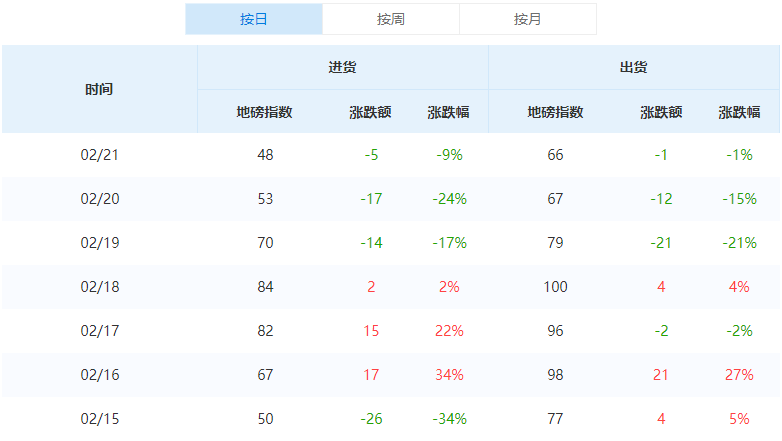Click 进货 change 17 on 02/16
This screenshot has height=441, width=782.
[371, 375]
